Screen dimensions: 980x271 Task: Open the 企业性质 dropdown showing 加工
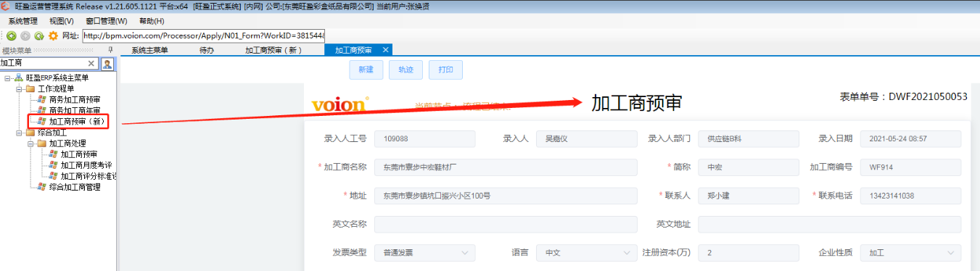910,253
